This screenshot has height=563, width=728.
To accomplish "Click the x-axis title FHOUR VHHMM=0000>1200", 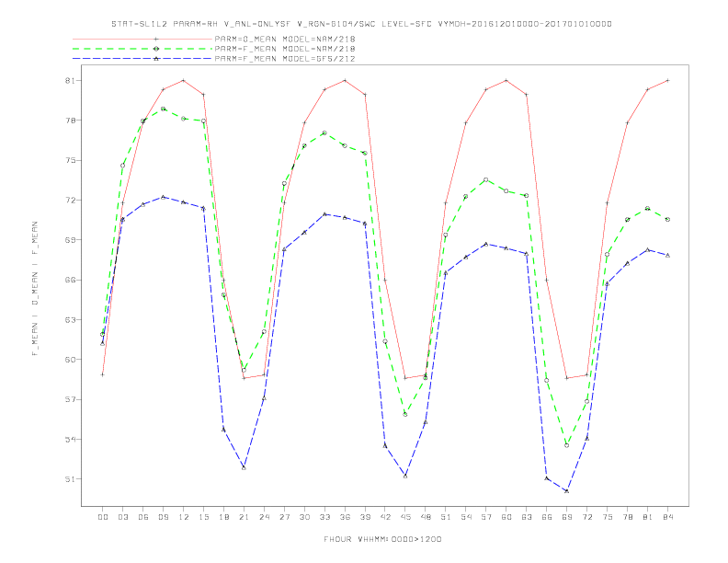I will (382, 539).
